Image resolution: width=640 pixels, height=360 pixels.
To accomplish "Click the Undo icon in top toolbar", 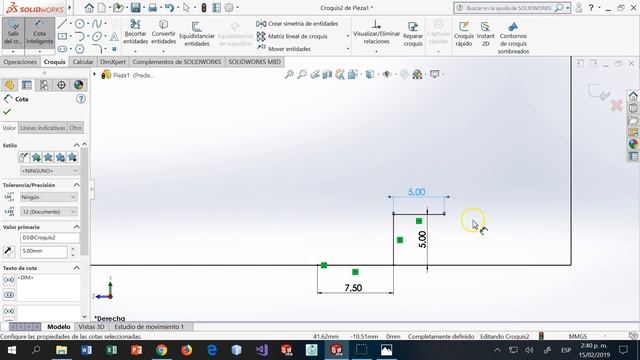I will 169,7.
